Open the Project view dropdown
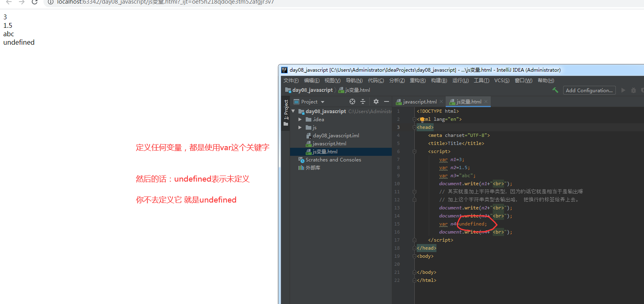The height and width of the screenshot is (304, 644). (x=309, y=102)
